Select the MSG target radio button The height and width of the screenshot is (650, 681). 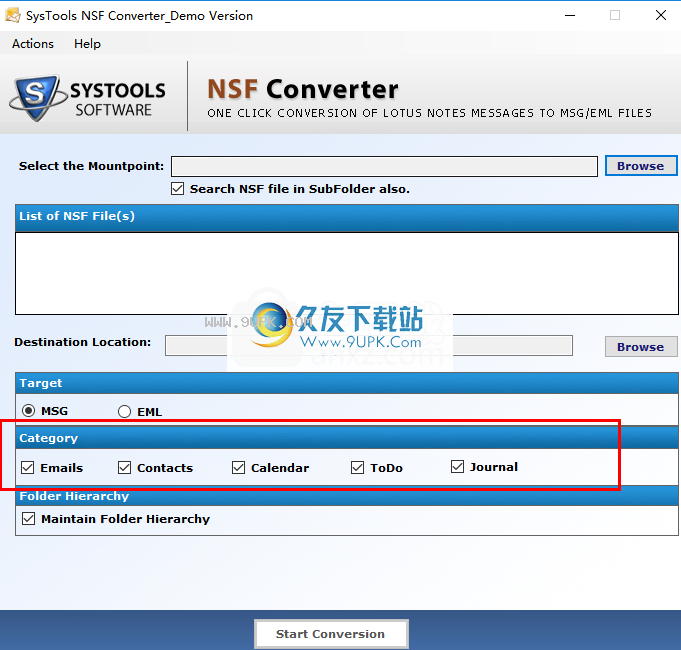pyautogui.click(x=29, y=411)
